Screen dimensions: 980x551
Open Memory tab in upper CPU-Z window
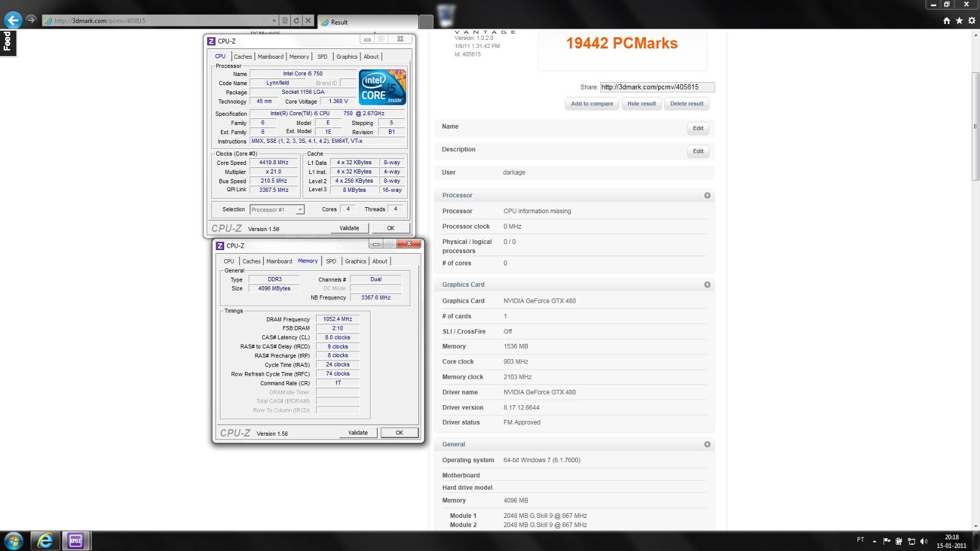click(299, 56)
